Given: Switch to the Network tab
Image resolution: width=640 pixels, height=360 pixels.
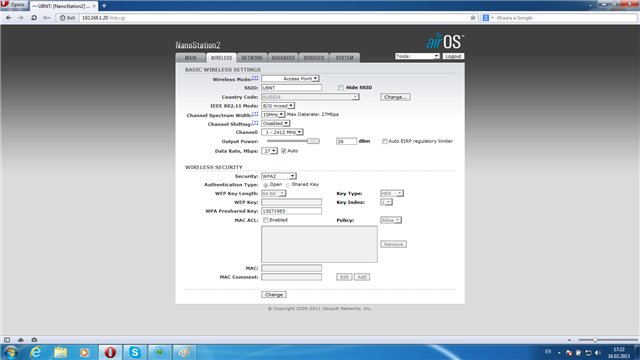Looking at the screenshot, I should (x=252, y=58).
